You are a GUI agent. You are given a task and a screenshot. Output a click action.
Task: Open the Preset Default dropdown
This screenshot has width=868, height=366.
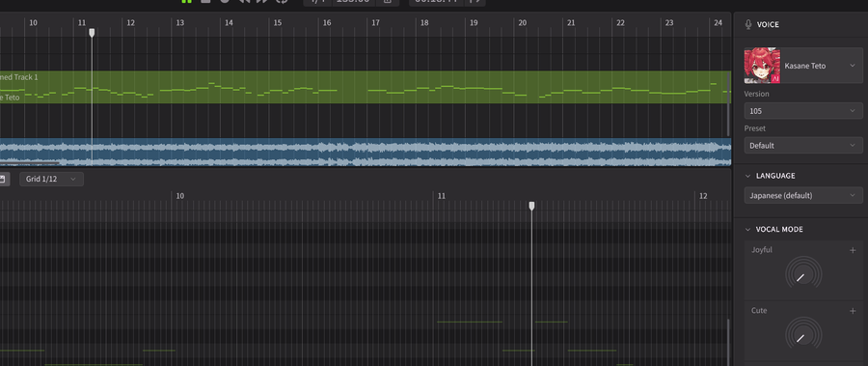[x=803, y=145]
